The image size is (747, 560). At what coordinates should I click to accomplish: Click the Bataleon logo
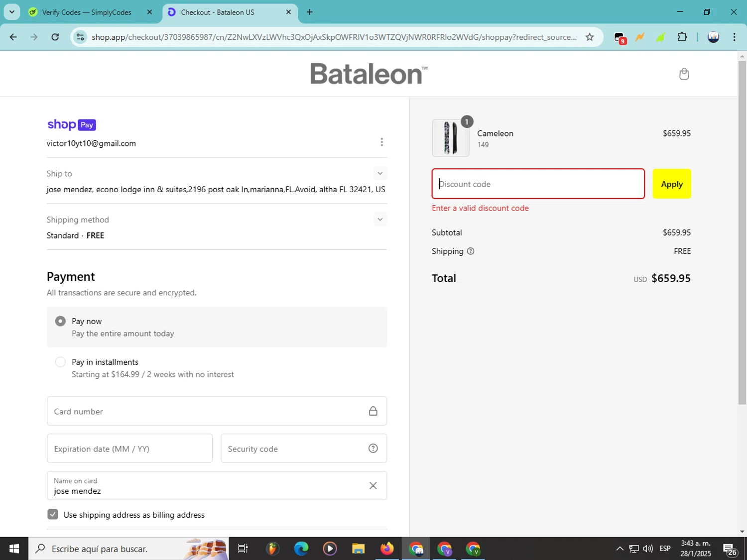(x=369, y=74)
